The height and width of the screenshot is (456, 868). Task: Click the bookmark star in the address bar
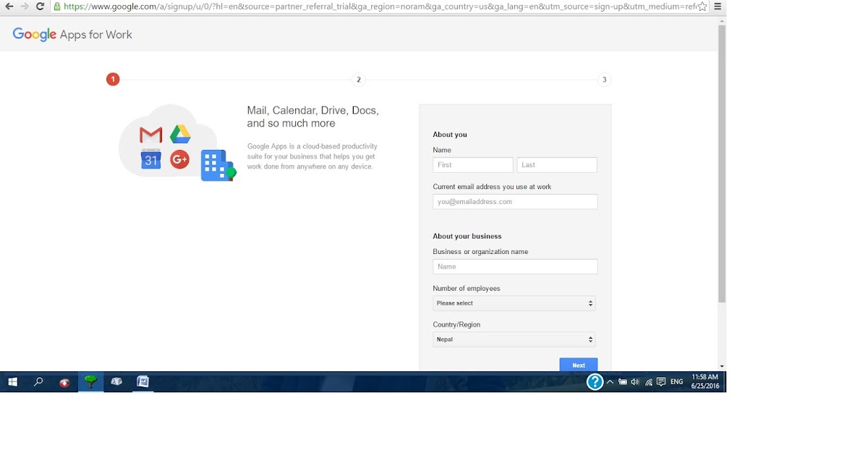[702, 6]
